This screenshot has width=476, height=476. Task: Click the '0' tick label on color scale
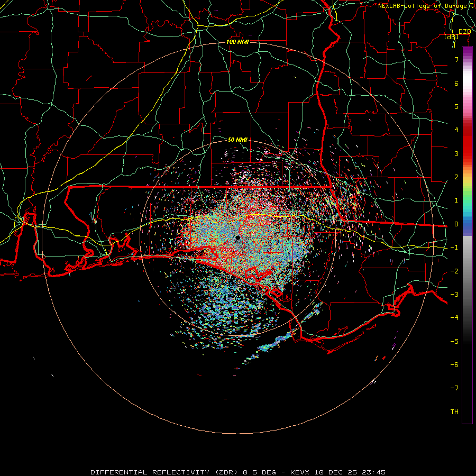(456, 224)
